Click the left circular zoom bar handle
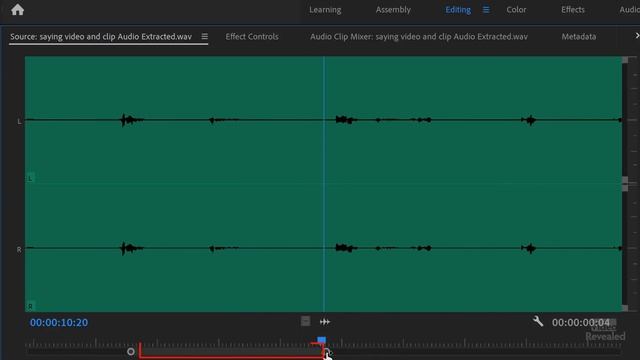Image resolution: width=640 pixels, height=360 pixels. (x=131, y=351)
